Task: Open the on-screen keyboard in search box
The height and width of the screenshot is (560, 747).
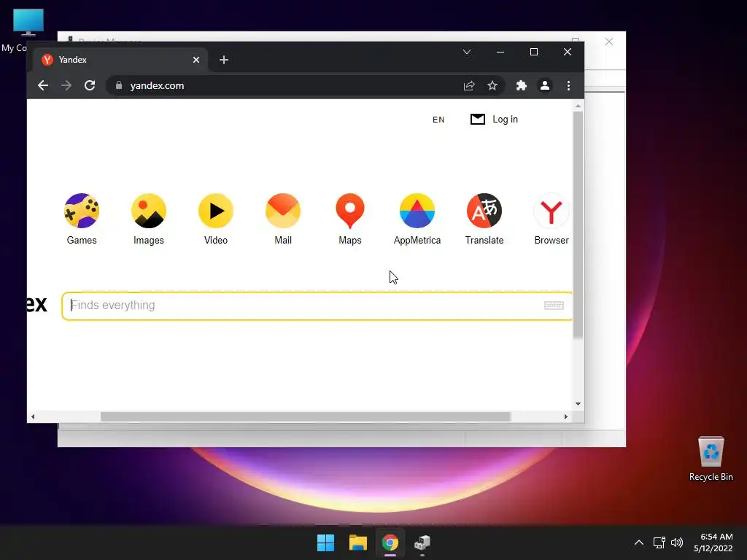Action: pos(554,306)
